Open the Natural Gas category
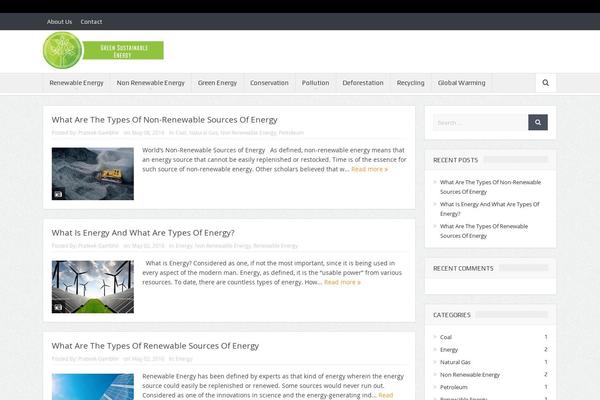This screenshot has width=600, height=400. (455, 362)
